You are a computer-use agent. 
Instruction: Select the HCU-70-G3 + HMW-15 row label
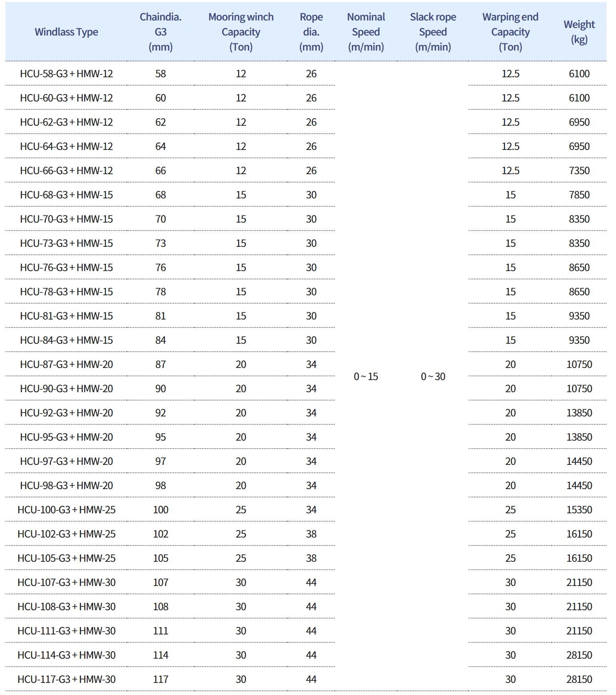(66, 219)
